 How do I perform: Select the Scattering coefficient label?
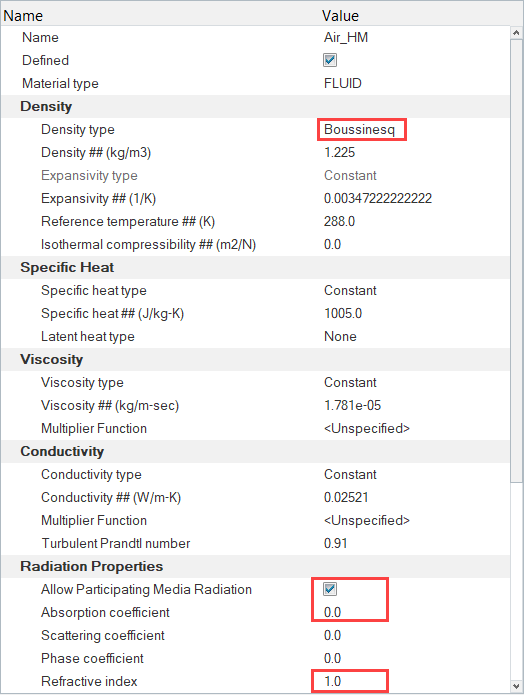[x=102, y=635]
